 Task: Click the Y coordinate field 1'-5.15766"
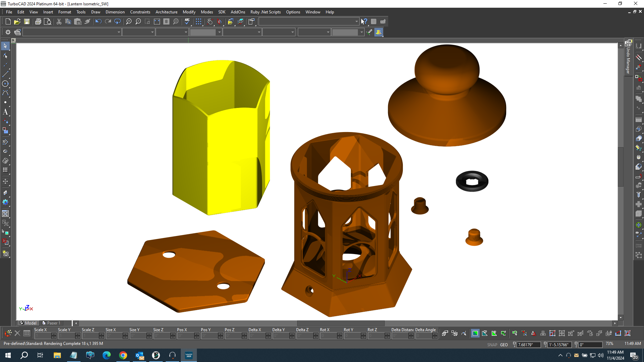point(559,345)
